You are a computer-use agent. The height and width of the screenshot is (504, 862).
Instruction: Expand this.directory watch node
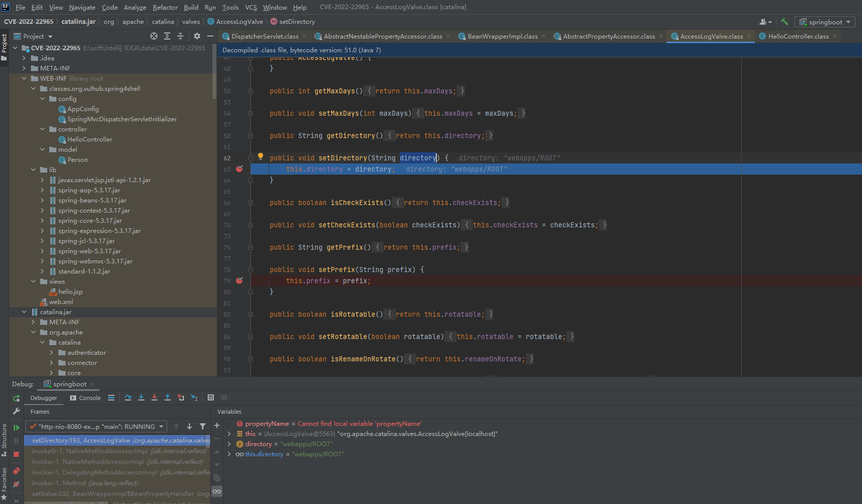click(x=229, y=454)
